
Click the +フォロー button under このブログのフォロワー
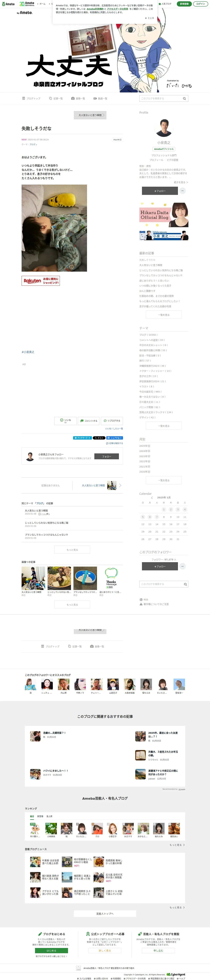click(160, 566)
